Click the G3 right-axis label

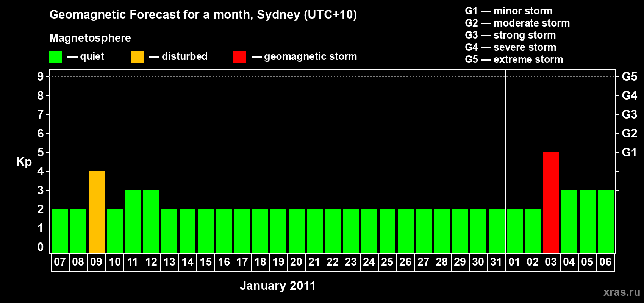click(x=630, y=114)
